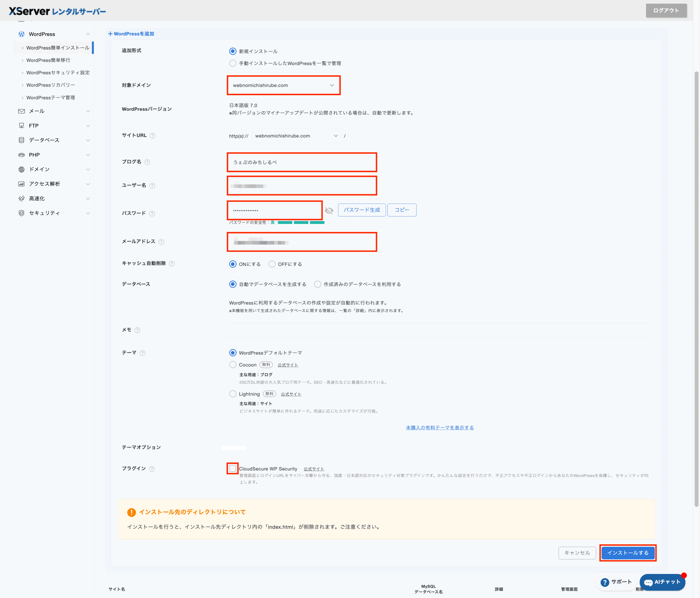
Task: Click the security shield icon in sidebar
Action: pos(22,213)
